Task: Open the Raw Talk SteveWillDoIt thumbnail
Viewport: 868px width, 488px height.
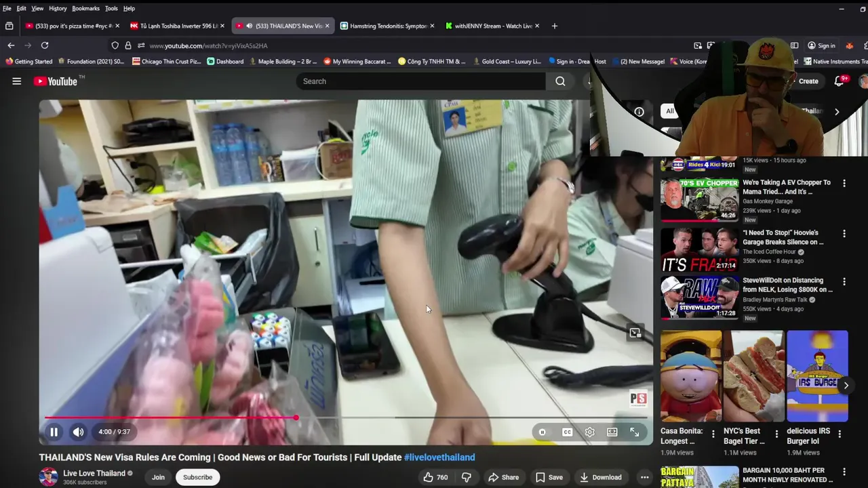Action: pyautogui.click(x=699, y=297)
